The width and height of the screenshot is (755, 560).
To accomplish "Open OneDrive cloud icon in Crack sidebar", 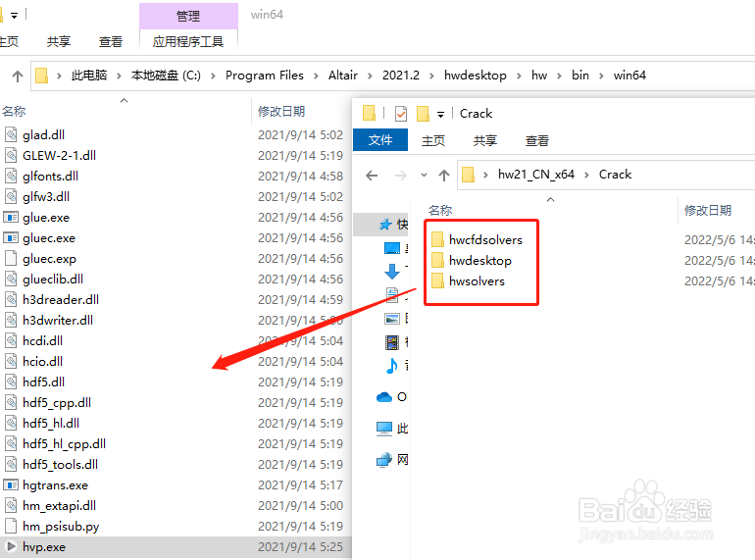I will tap(384, 397).
